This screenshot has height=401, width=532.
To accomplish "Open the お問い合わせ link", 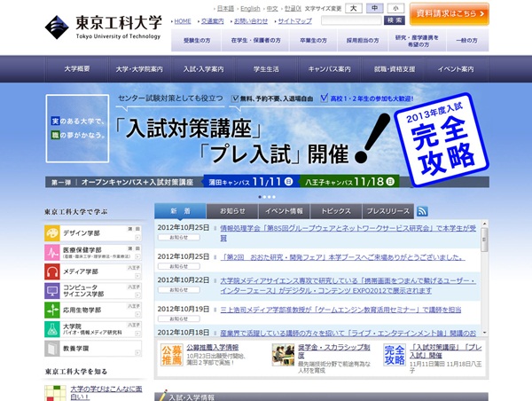I will click(x=251, y=21).
